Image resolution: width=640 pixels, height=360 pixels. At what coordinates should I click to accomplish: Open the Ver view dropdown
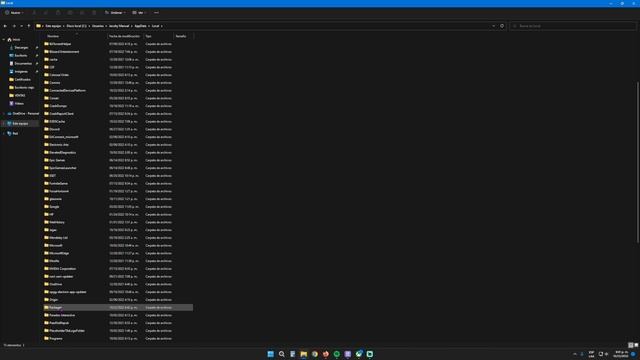(139, 13)
